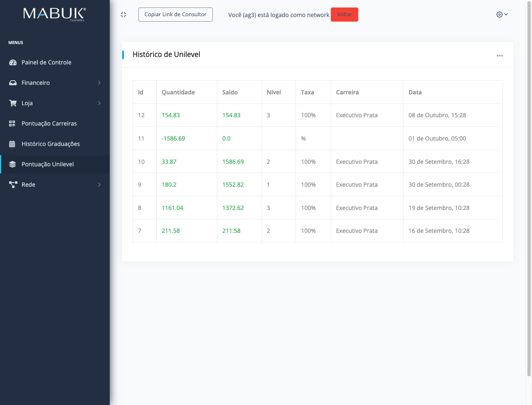Screen dimensions: 532x405
Task: Click the Pontuação Carreiras QR icon
Action: coord(12,123)
